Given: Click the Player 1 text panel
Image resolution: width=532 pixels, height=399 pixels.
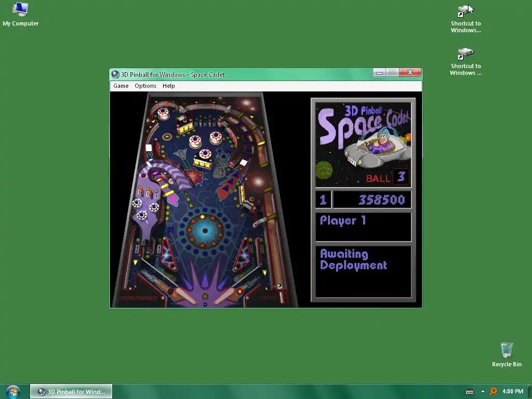Looking at the screenshot, I should coord(363,227).
